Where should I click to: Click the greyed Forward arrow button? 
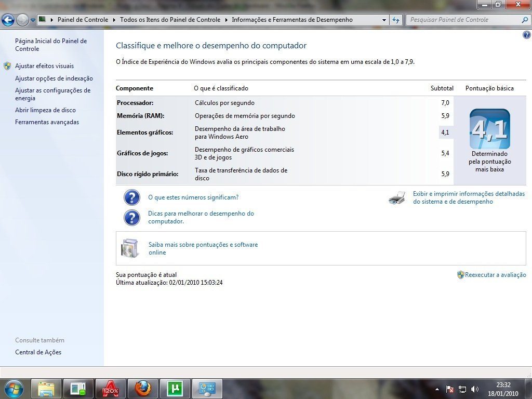click(x=22, y=20)
